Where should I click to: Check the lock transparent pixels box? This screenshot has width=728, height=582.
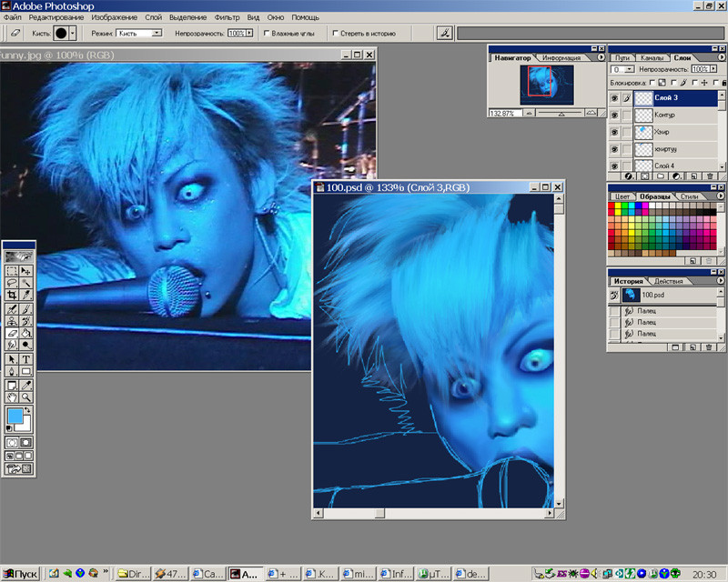pyautogui.click(x=652, y=83)
